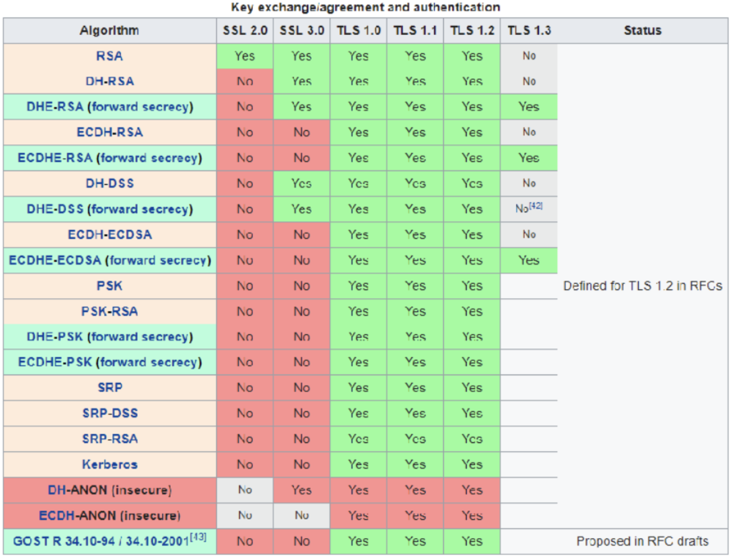
Task: Follow the Kerberos link
Action: (x=109, y=465)
